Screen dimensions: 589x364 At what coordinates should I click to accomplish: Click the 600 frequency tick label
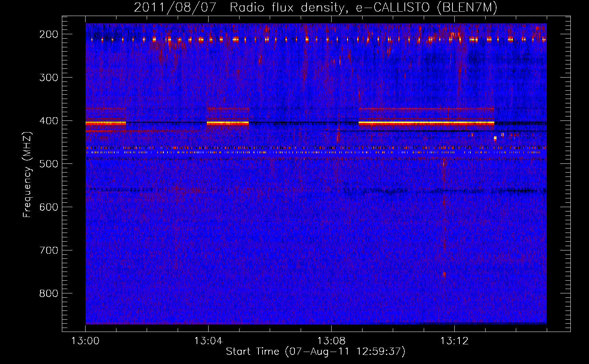49,207
